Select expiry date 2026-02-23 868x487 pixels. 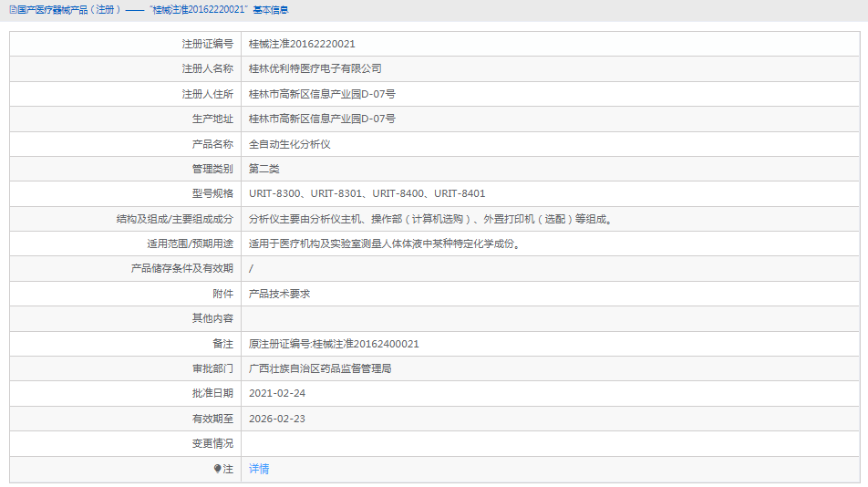click(277, 419)
